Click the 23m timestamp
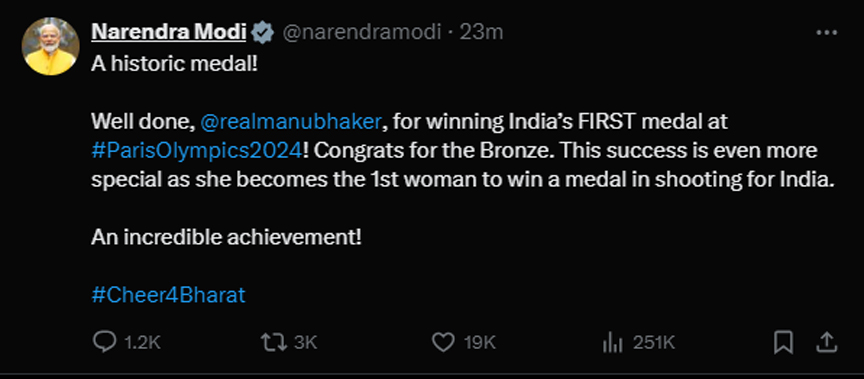 point(481,33)
